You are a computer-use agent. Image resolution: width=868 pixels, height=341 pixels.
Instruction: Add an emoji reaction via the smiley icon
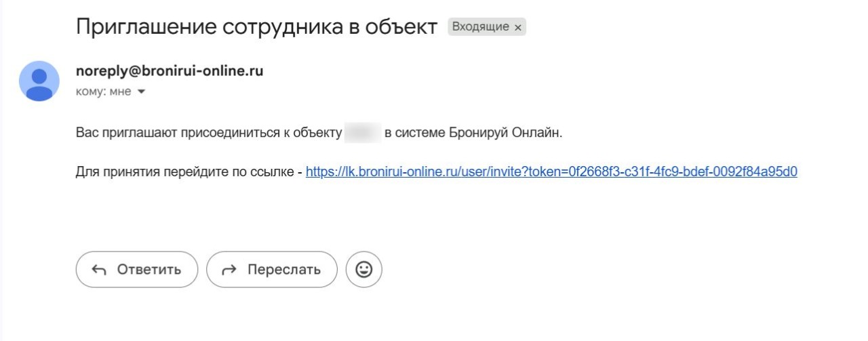(364, 270)
